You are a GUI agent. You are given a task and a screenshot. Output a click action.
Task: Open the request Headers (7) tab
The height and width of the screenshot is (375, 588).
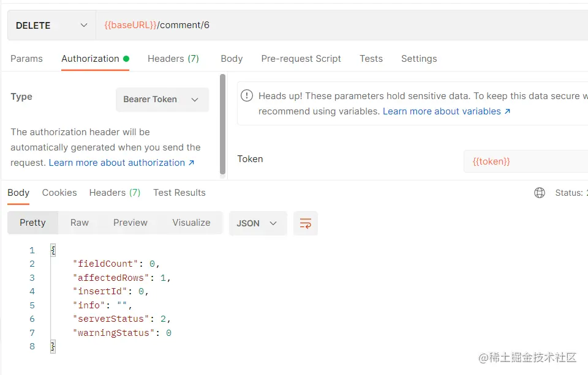[173, 59]
